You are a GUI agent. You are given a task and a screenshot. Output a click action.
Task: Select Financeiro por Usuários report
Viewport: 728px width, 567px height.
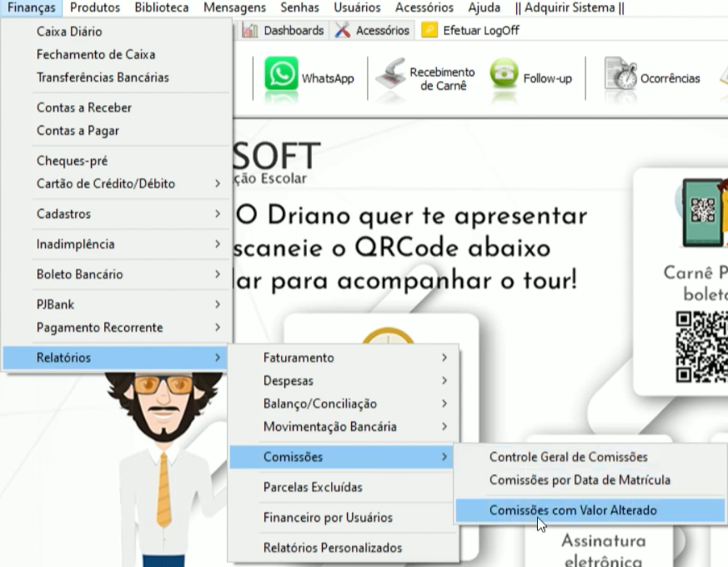coord(341,517)
